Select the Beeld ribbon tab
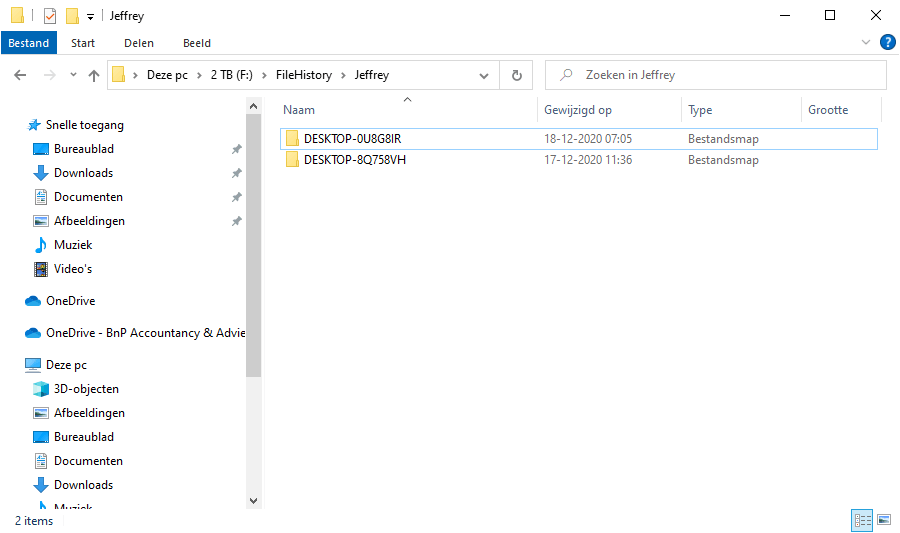The width and height of the screenshot is (900, 533). coord(197,43)
